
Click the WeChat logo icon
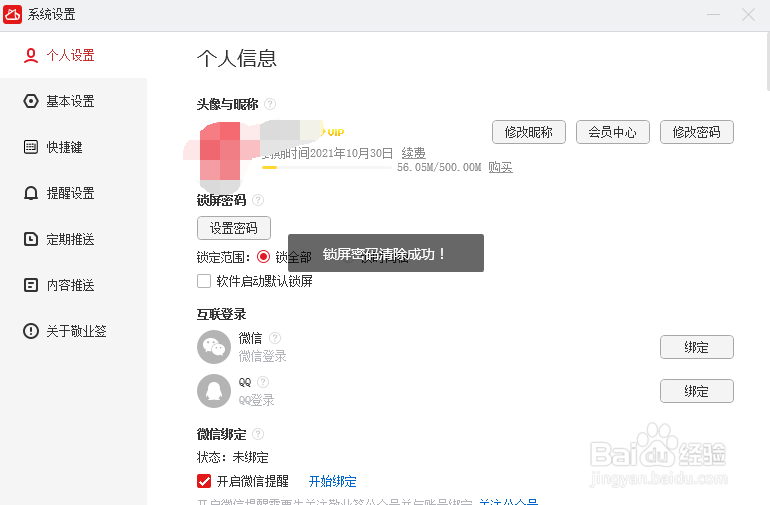[213, 347]
